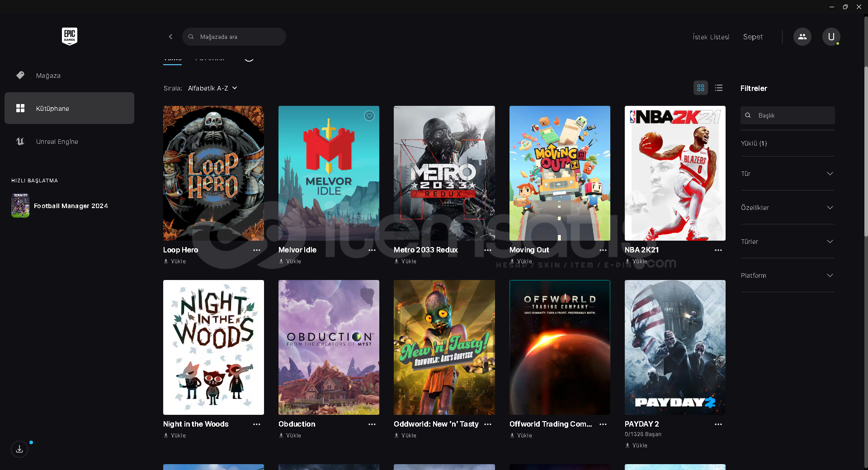Install Metro 2033 Redux via Yükle
868x470 pixels.
click(406, 261)
